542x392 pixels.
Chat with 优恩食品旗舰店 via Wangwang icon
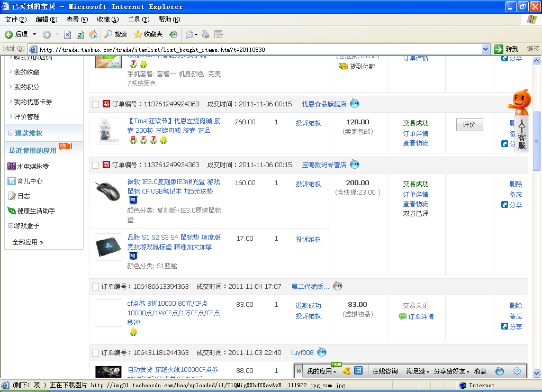point(355,103)
